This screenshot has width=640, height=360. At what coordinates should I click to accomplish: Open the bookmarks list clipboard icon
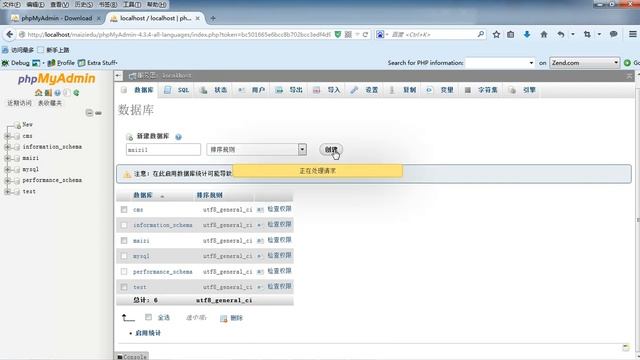[511, 34]
